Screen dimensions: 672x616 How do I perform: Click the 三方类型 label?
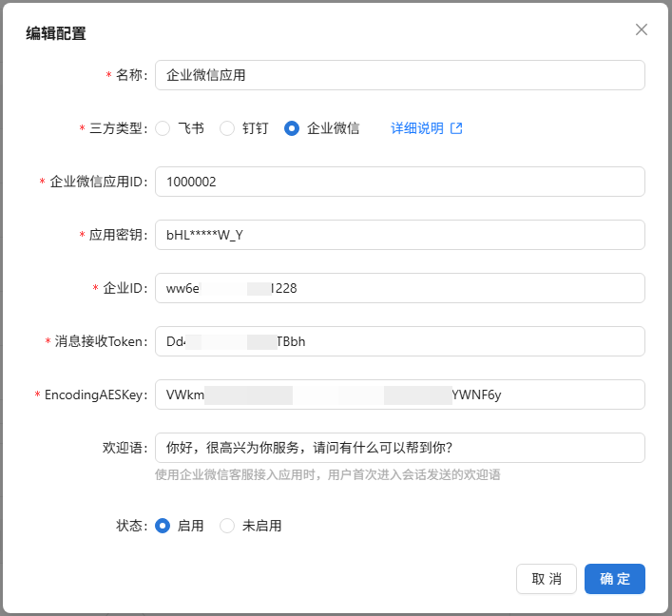click(116, 128)
